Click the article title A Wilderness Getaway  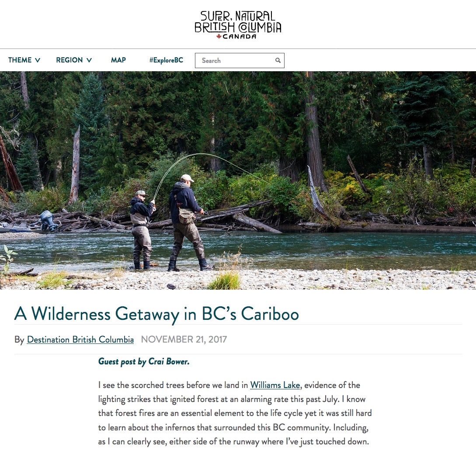pyautogui.click(x=156, y=314)
